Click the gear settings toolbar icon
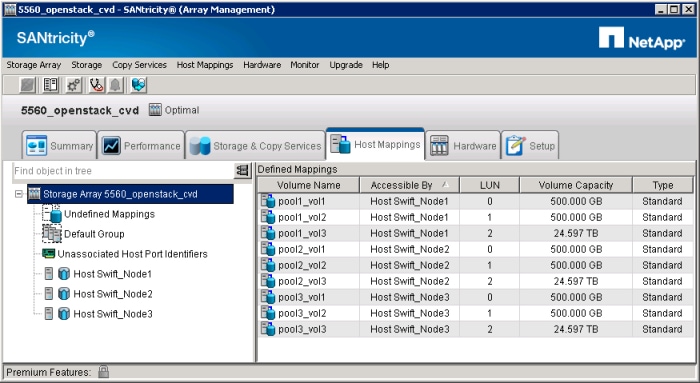 (x=73, y=85)
